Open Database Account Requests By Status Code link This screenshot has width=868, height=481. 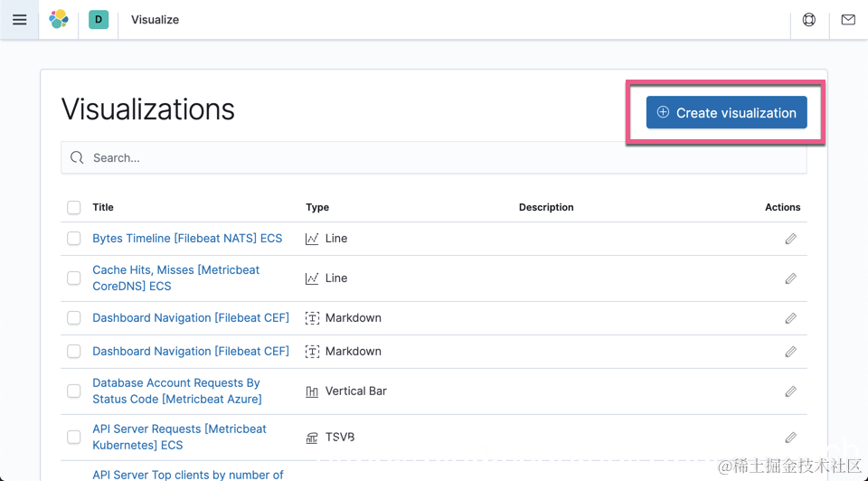(x=177, y=391)
